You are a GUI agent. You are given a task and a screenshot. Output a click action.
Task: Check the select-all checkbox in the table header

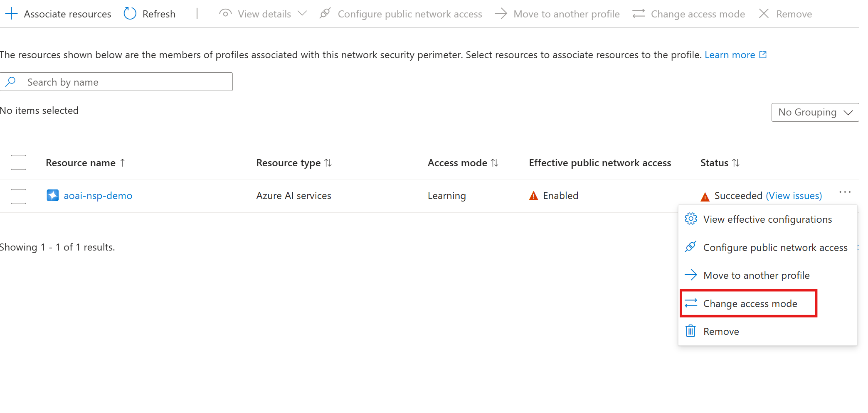click(x=18, y=162)
